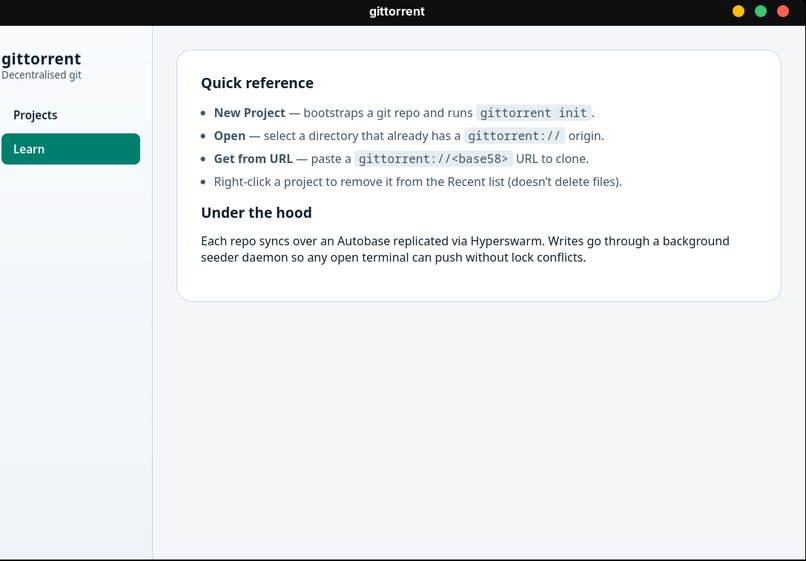
Task: Click the 'New Project' bold text
Action: click(249, 113)
